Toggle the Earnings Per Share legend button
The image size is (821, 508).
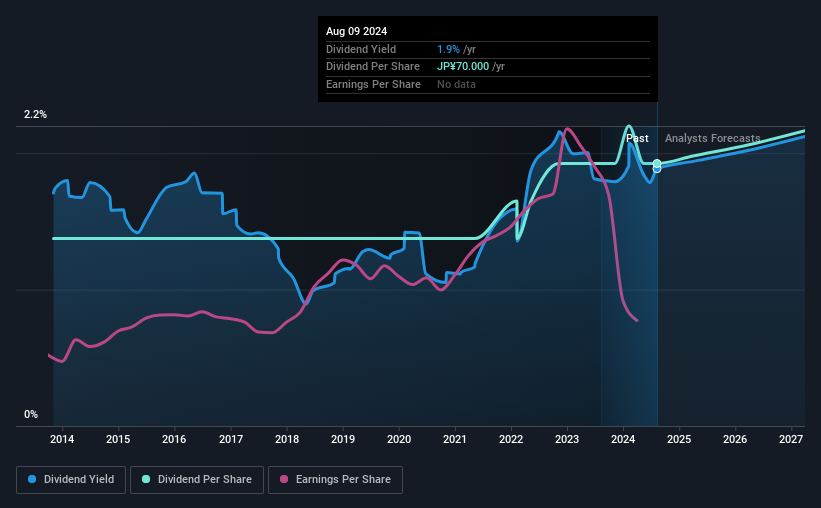[x=335, y=480]
